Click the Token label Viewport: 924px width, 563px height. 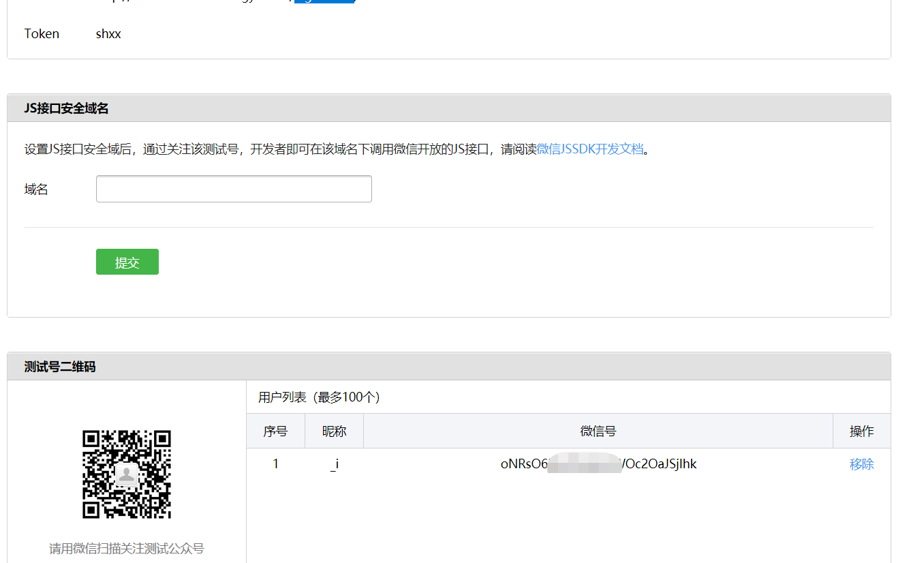click(x=42, y=33)
